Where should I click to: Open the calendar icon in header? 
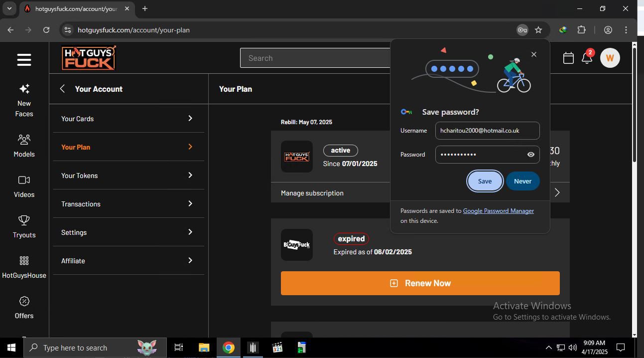pos(568,58)
